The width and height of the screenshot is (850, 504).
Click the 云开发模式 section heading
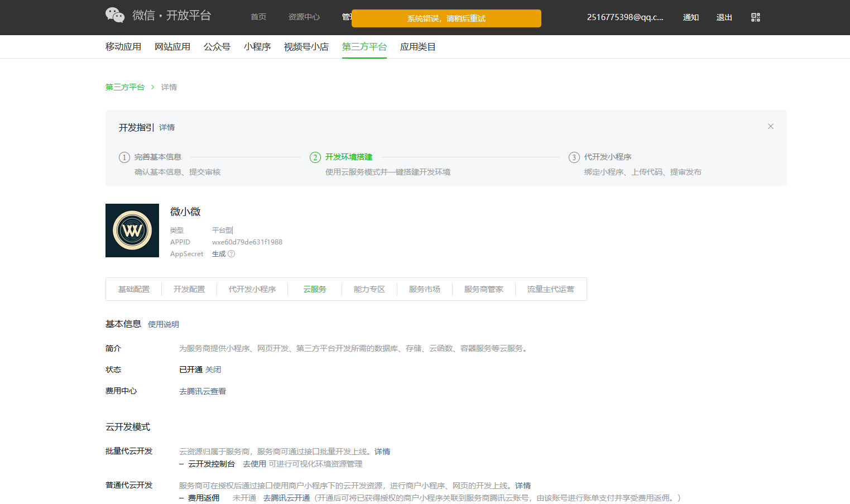click(128, 427)
